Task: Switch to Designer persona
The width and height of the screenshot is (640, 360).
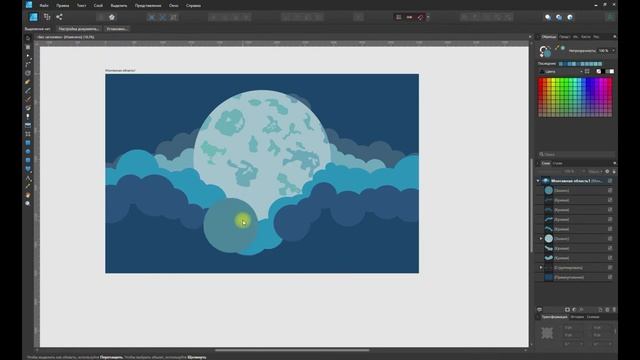Action: coord(33,17)
